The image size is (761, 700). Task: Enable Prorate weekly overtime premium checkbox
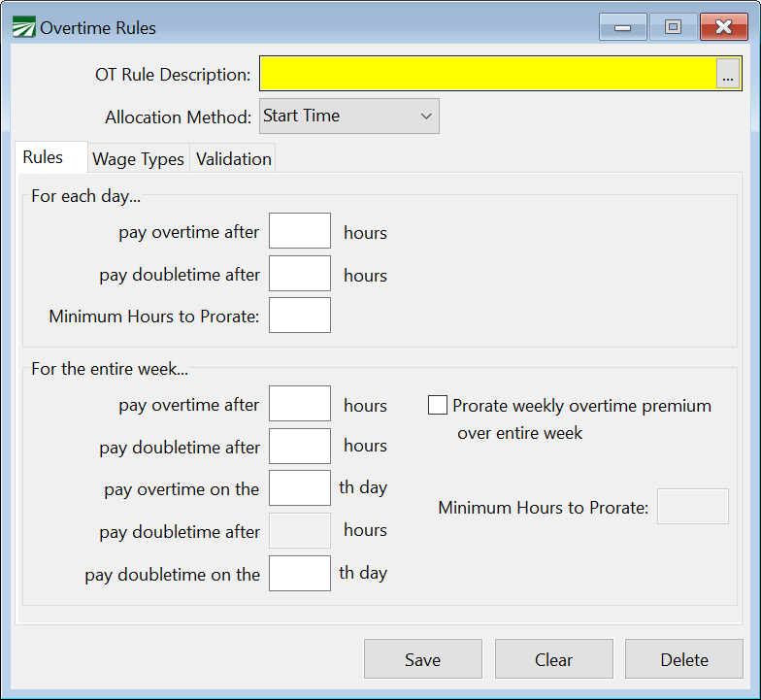(x=438, y=406)
